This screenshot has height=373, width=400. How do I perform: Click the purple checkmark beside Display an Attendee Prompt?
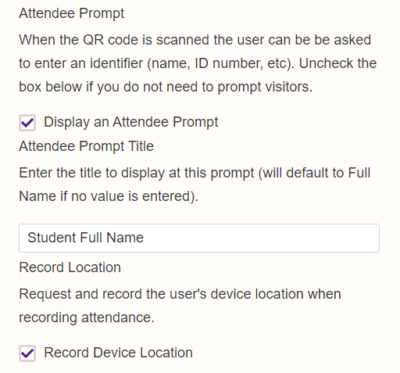27,123
